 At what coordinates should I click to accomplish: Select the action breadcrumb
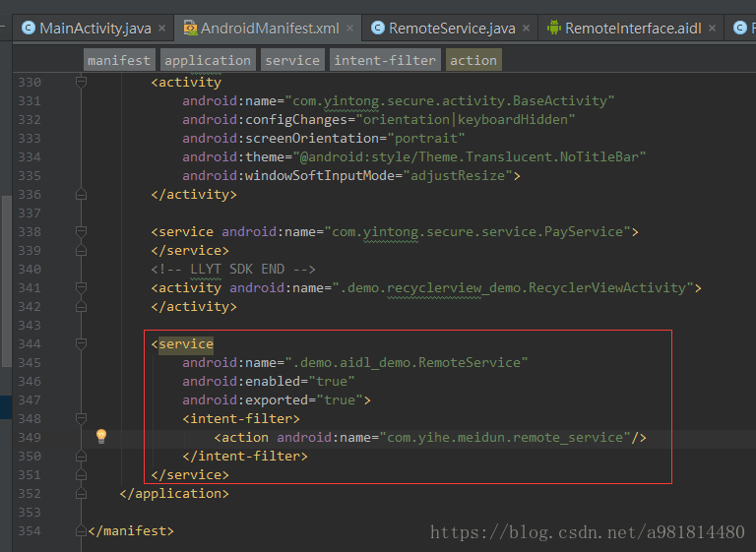point(473,60)
